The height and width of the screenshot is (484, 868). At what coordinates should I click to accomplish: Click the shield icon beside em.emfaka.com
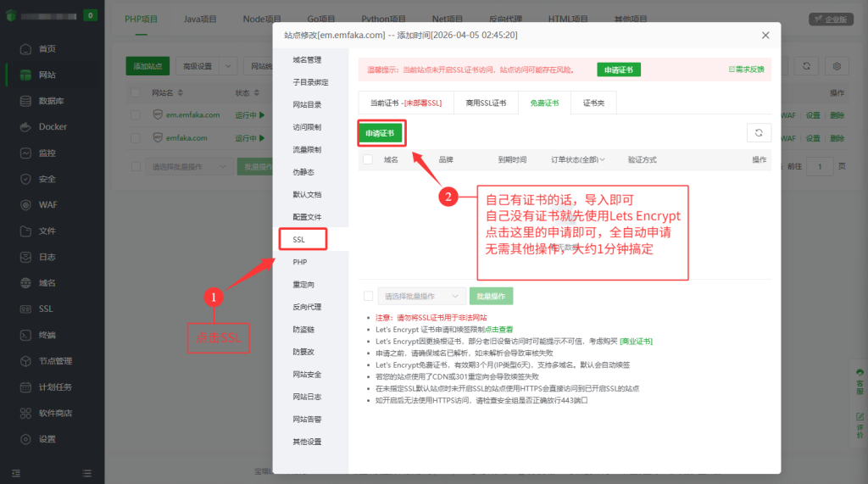tap(158, 114)
